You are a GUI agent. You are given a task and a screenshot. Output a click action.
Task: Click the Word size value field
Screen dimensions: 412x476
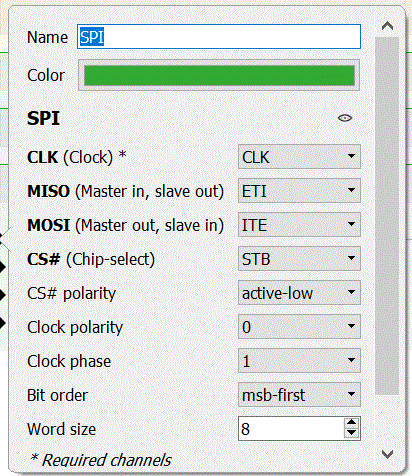pyautogui.click(x=291, y=429)
